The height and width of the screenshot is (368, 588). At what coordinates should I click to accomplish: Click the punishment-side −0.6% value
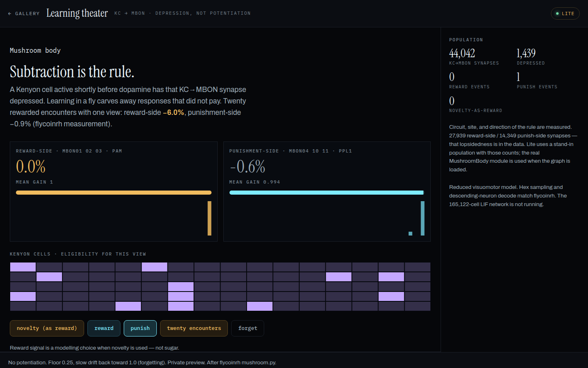click(247, 166)
